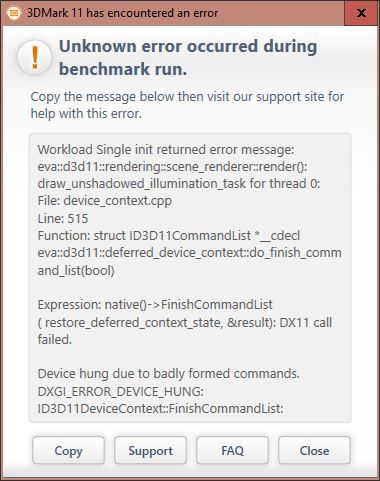Click the draw_unshadowed_illumination_task line
The width and height of the screenshot is (380, 481).
click(179, 184)
